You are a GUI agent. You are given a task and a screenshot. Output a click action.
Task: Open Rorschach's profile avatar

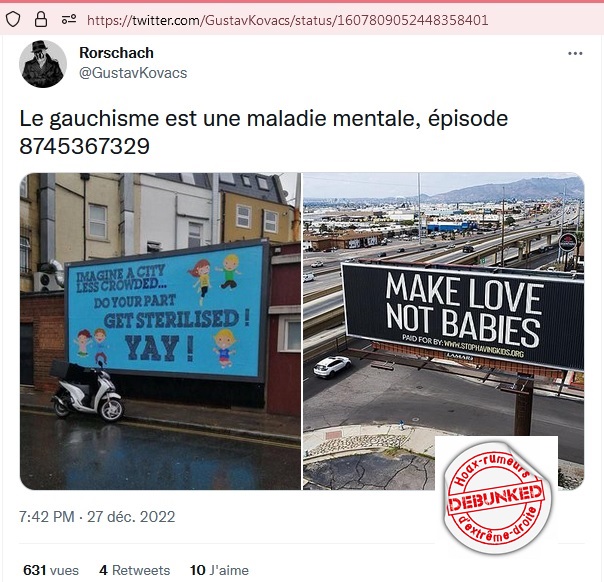coord(43,64)
